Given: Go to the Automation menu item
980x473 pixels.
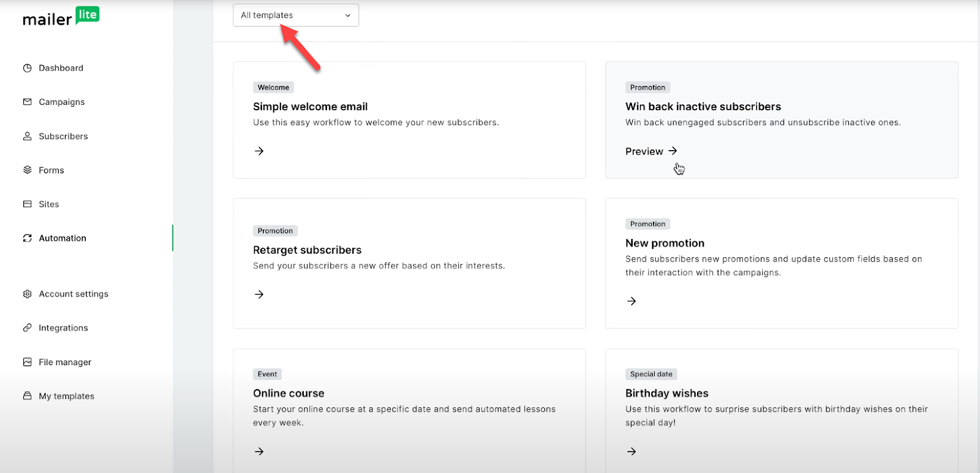Looking at the screenshot, I should pyautogui.click(x=62, y=238).
